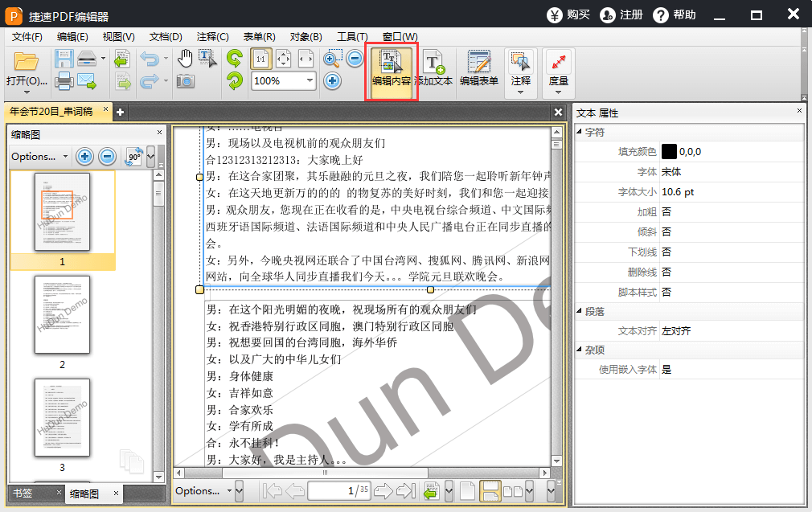The image size is (812, 512).
Task: Fit page to window icon
Action: click(284, 59)
